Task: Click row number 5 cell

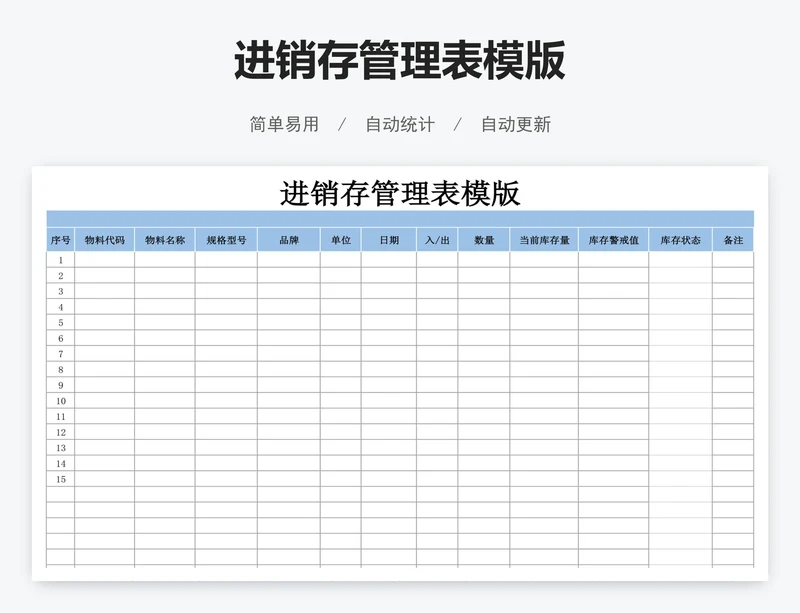Action: click(61, 323)
